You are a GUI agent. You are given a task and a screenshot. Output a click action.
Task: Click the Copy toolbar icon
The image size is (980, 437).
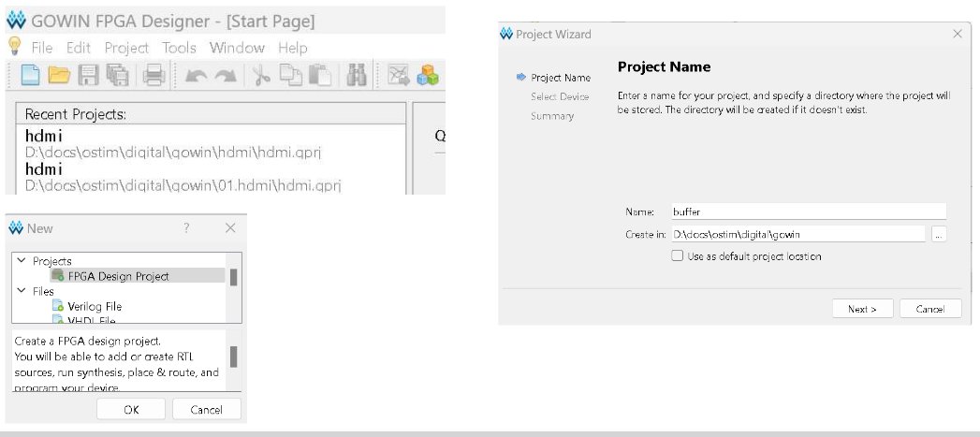(290, 75)
